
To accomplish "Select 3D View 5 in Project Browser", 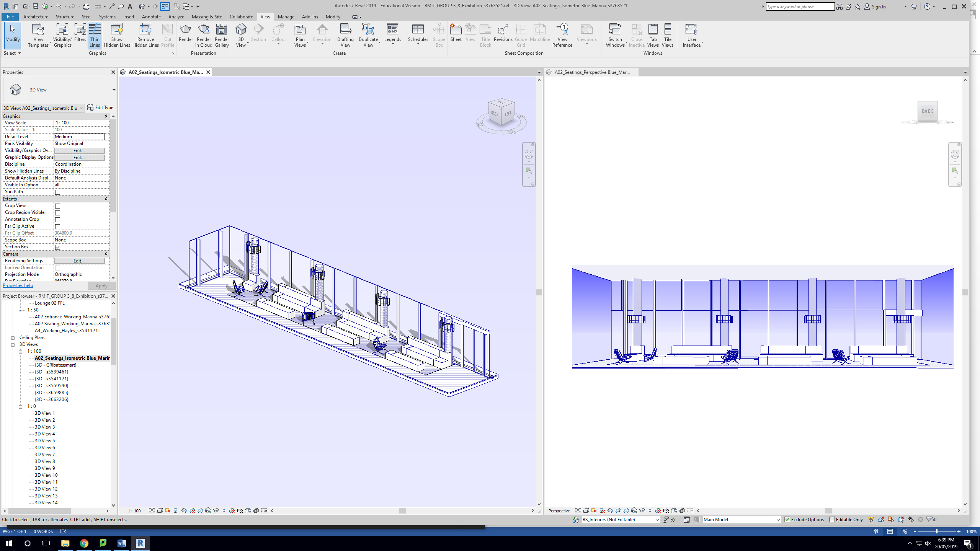I will coord(45,441).
